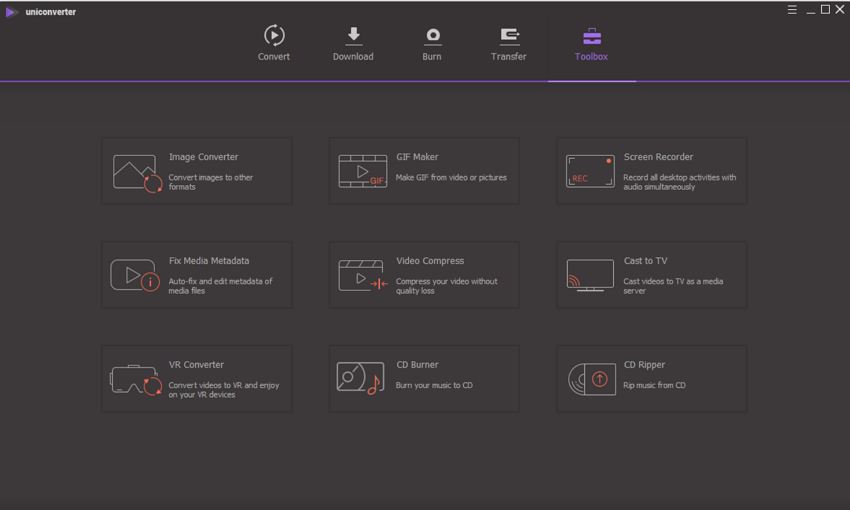Image resolution: width=850 pixels, height=510 pixels.
Task: Click 'Rip music from CD' text
Action: pyautogui.click(x=654, y=385)
